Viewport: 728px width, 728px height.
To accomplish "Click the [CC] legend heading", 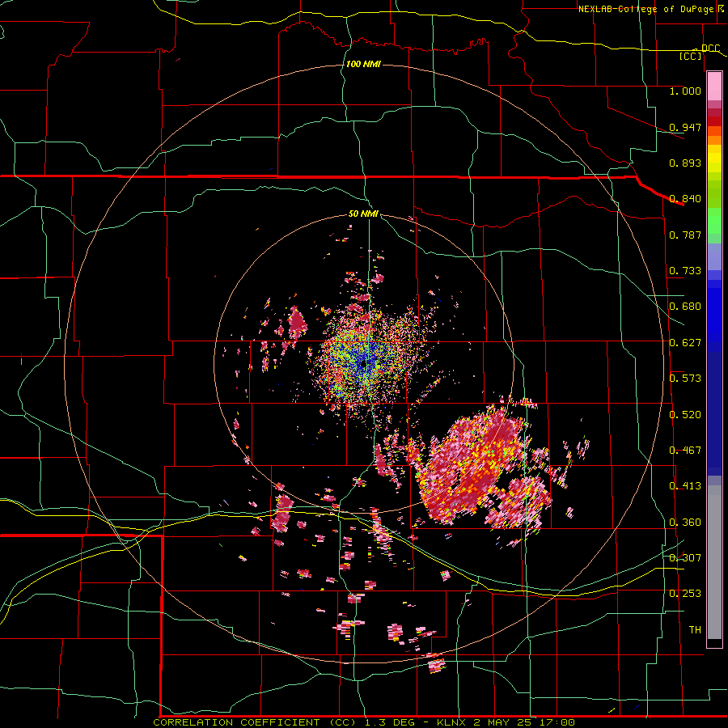I will point(691,56).
